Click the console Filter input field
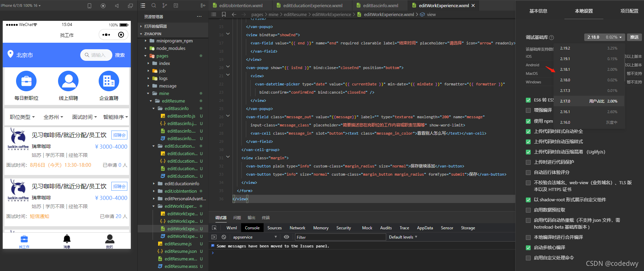Image resolution: width=644 pixels, height=271 pixels. 340,237
